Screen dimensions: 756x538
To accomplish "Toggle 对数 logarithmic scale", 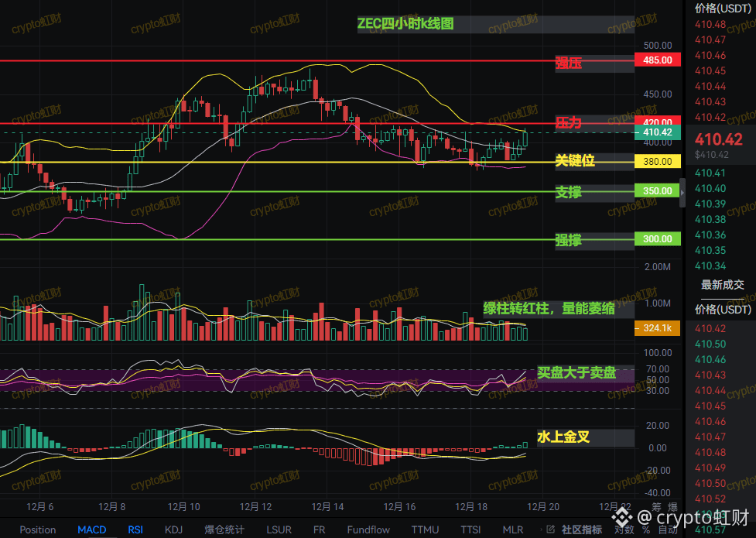I will click(624, 529).
